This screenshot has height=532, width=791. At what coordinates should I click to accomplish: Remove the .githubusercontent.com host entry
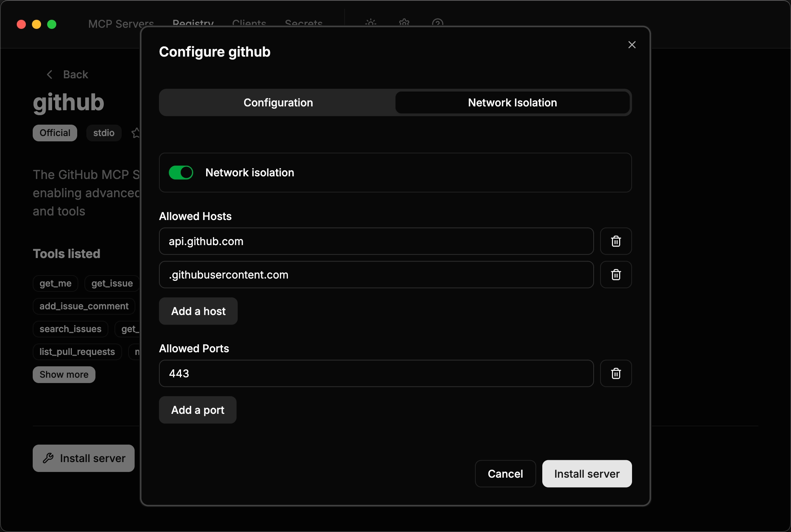pos(616,274)
